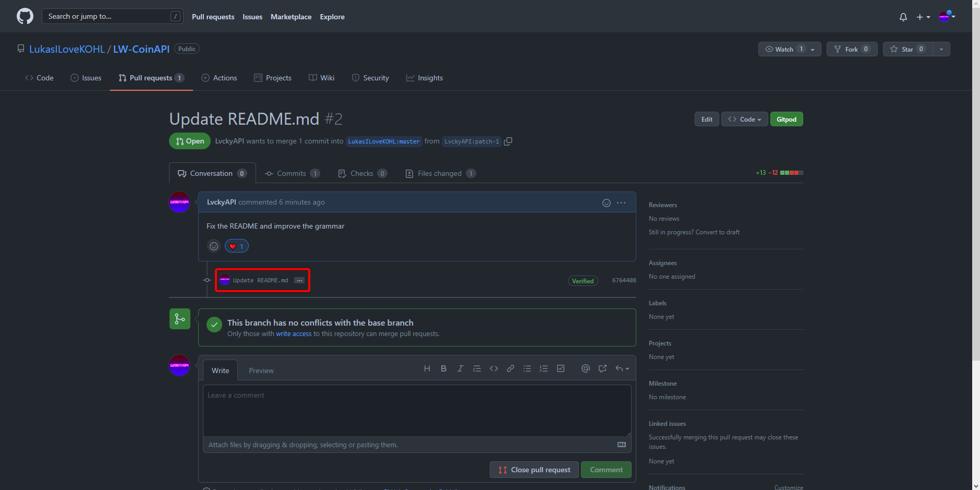Mention a user with the @ icon

pyautogui.click(x=585, y=368)
